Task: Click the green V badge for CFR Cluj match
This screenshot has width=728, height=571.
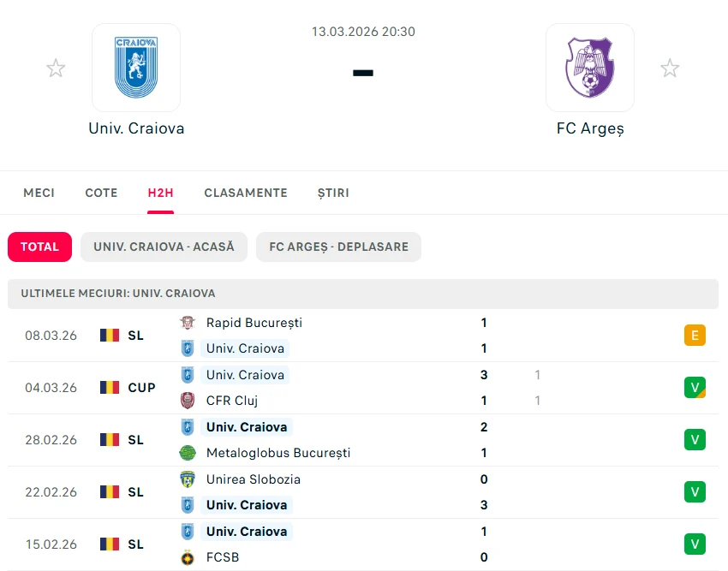Action: tap(695, 388)
